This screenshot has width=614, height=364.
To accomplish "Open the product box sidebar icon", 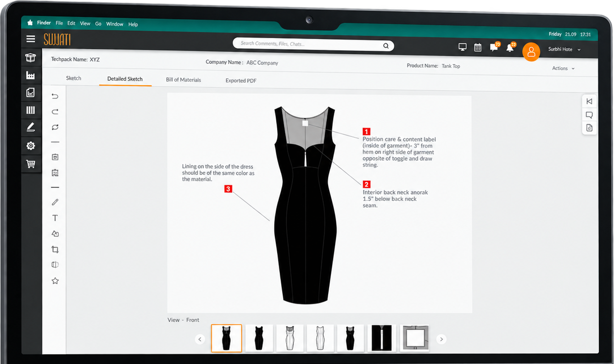I will pos(31,57).
